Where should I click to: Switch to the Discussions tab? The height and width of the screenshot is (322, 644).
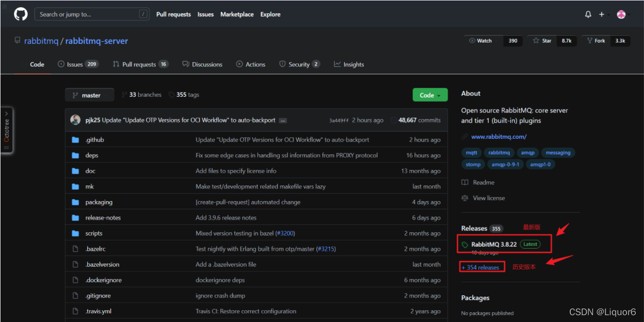coord(202,64)
